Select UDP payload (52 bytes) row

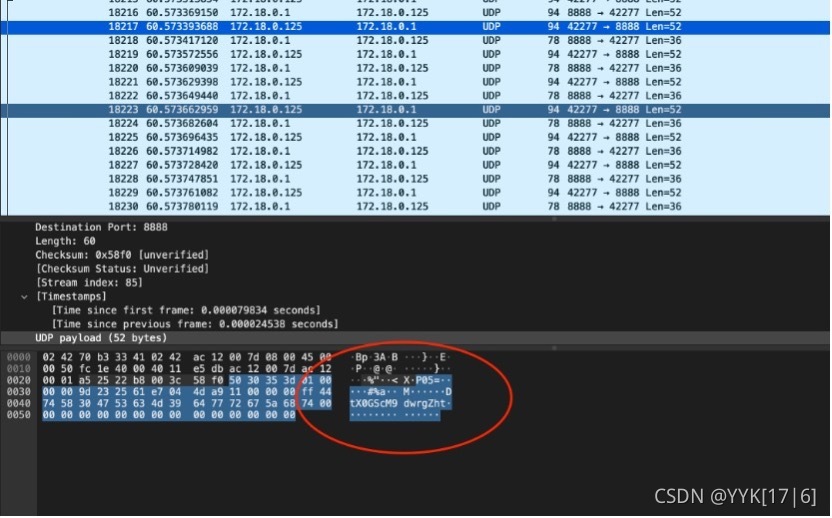click(415, 338)
